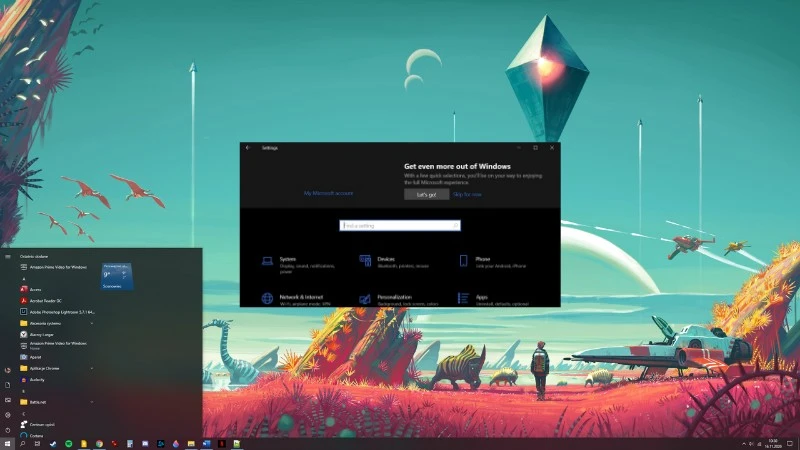
Task: Click the Windows Start button
Action: point(8,444)
